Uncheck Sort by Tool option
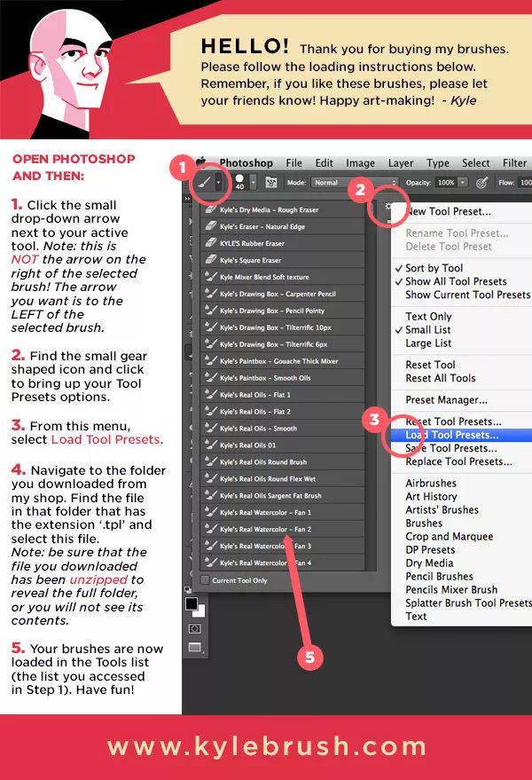532x780 pixels. (461, 268)
